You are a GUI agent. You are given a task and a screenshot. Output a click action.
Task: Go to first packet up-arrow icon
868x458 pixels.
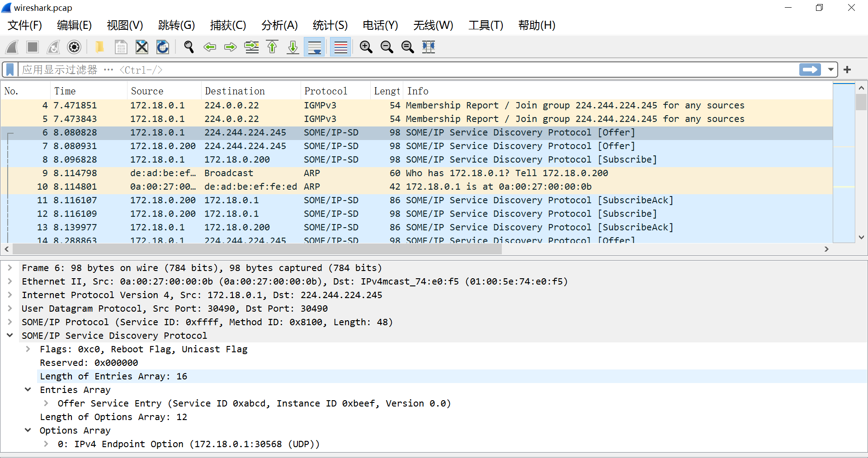[272, 47]
